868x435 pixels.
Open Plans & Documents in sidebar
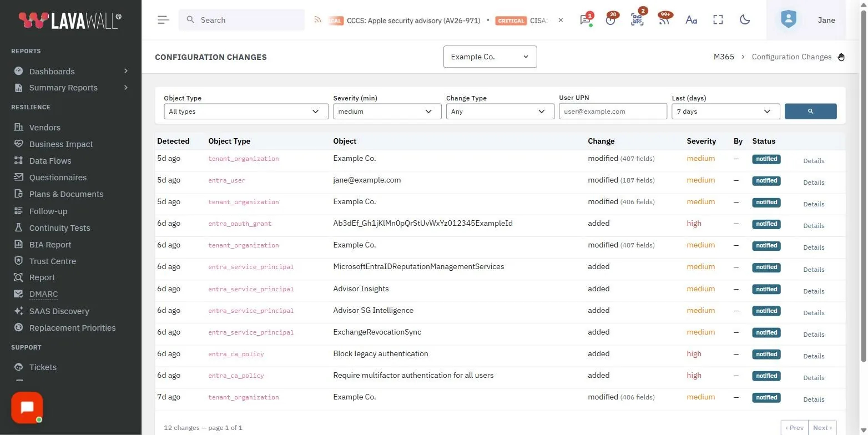pos(66,194)
